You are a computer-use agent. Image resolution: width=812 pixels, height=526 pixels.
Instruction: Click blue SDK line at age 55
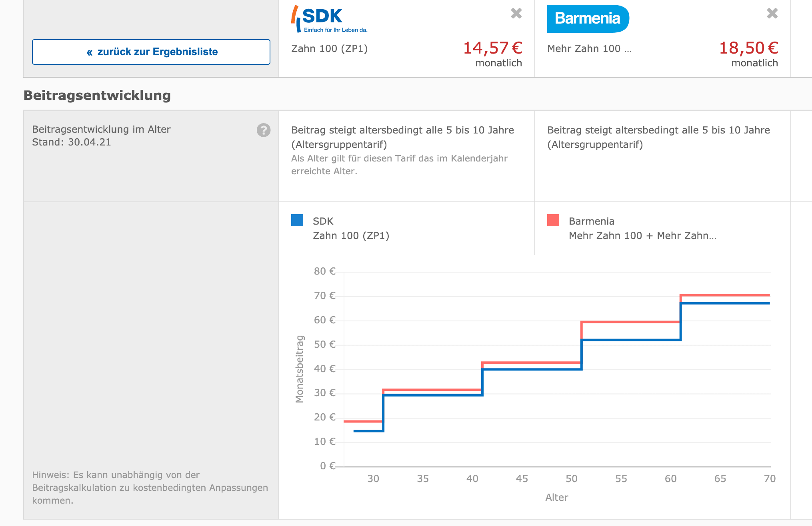621,340
